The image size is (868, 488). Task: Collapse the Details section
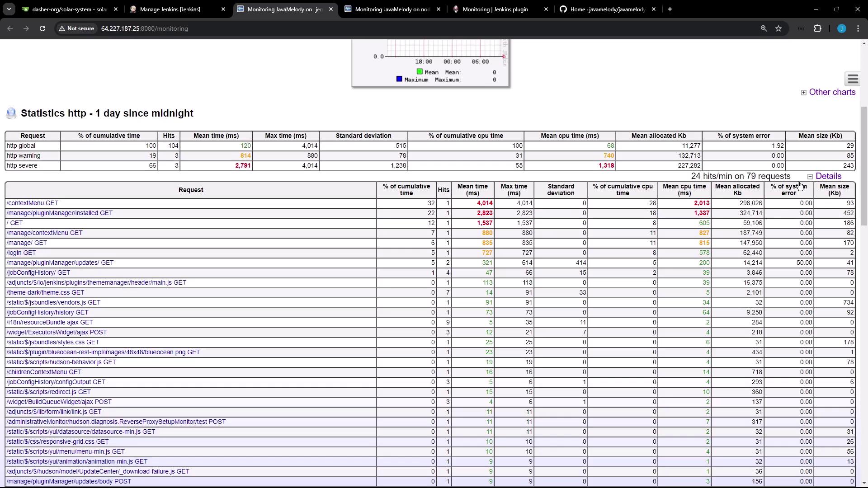828,176
